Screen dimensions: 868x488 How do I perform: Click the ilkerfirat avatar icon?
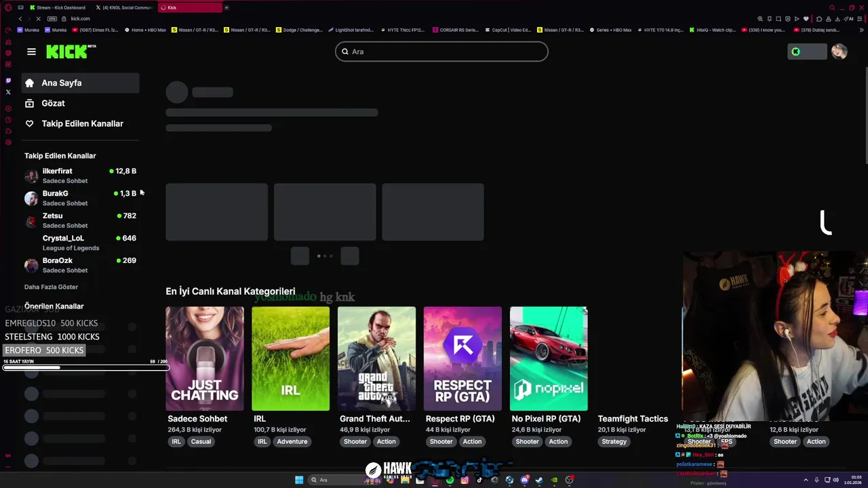coord(31,176)
